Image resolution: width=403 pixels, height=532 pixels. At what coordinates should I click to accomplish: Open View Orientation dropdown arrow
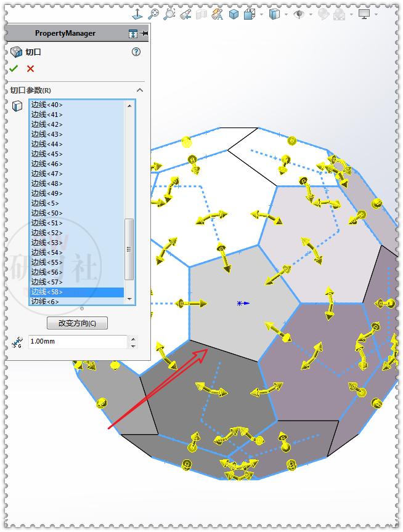261,14
